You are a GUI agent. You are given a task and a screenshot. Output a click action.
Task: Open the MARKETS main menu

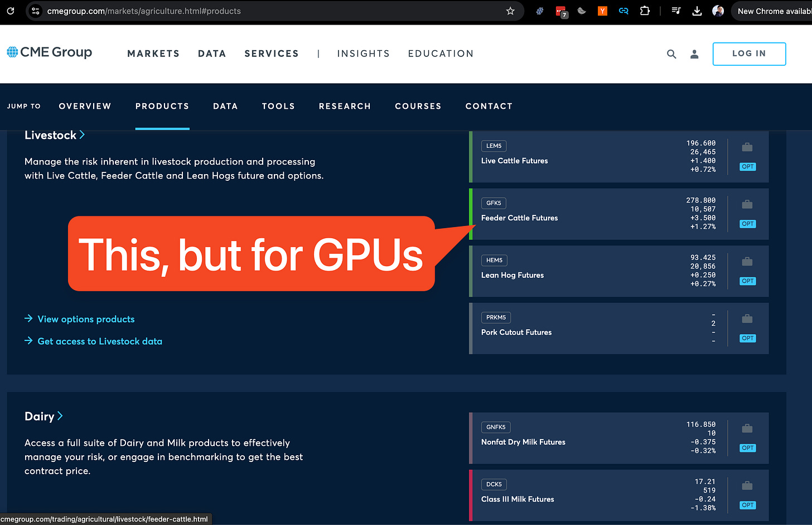tap(153, 54)
